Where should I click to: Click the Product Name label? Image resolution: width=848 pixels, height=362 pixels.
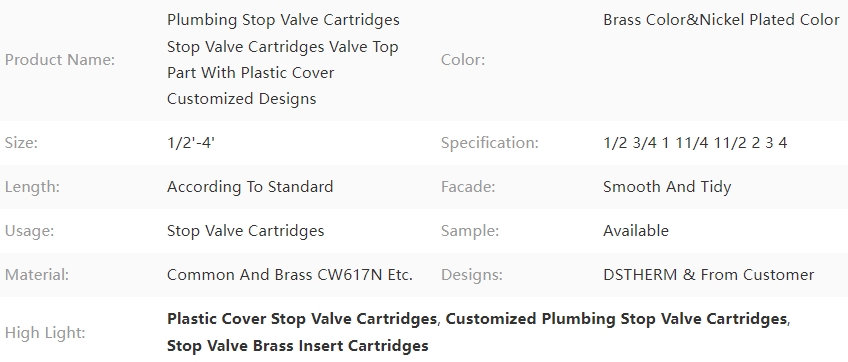pos(60,60)
